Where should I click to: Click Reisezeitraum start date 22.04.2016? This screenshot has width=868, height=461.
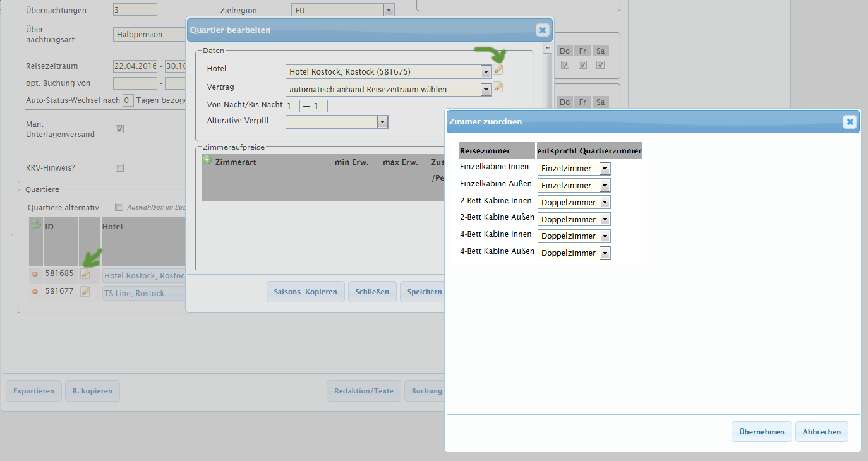click(x=135, y=66)
